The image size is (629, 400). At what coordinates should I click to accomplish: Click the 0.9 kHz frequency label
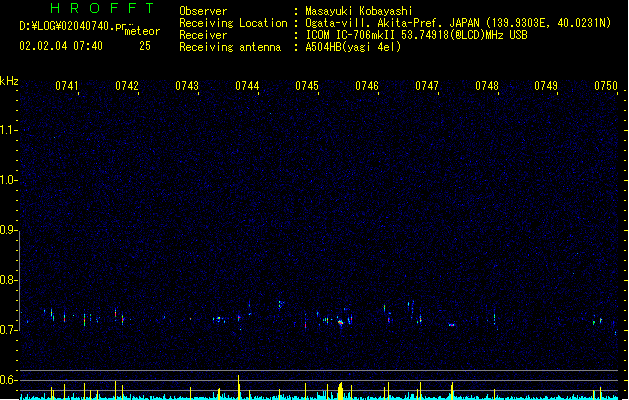click(x=8, y=230)
